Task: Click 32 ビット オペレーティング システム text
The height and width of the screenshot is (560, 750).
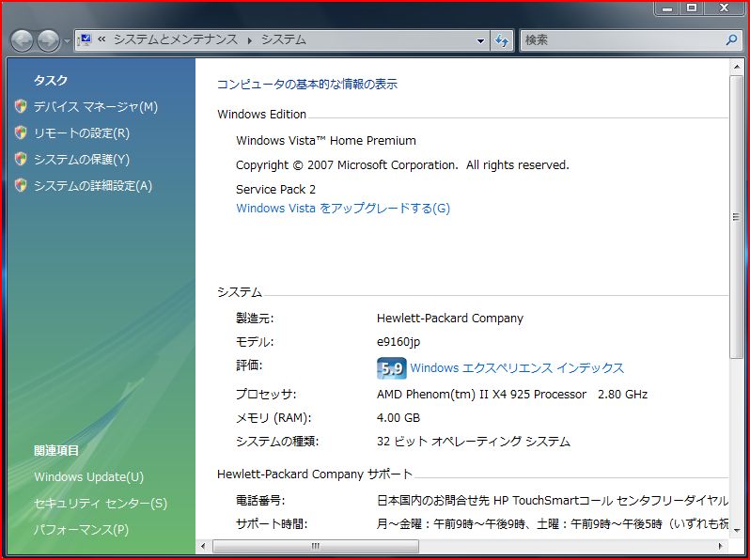Action: pyautogui.click(x=473, y=442)
